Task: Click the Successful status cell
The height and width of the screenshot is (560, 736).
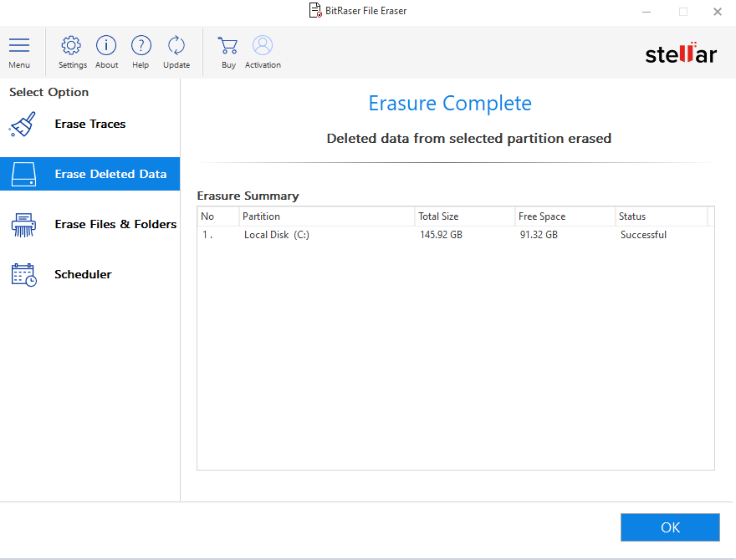Action: (x=643, y=235)
